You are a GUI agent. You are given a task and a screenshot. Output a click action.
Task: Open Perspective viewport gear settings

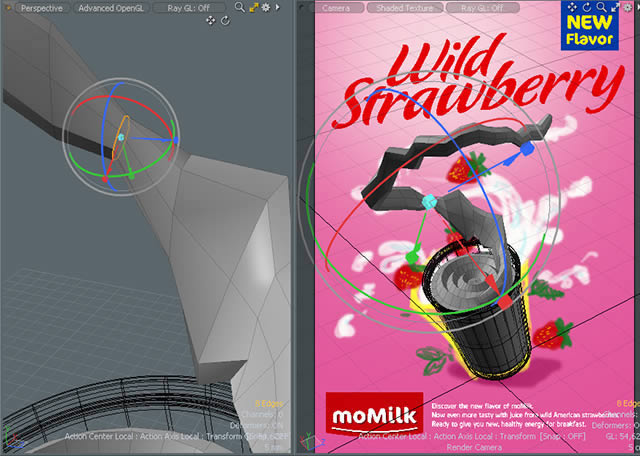266,7
